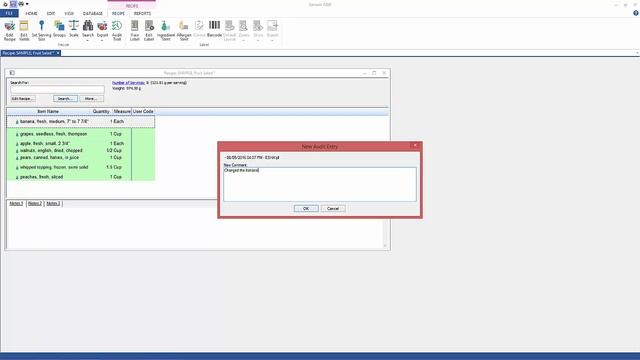Select the 'banana, fresh, medium' row

tap(81, 122)
